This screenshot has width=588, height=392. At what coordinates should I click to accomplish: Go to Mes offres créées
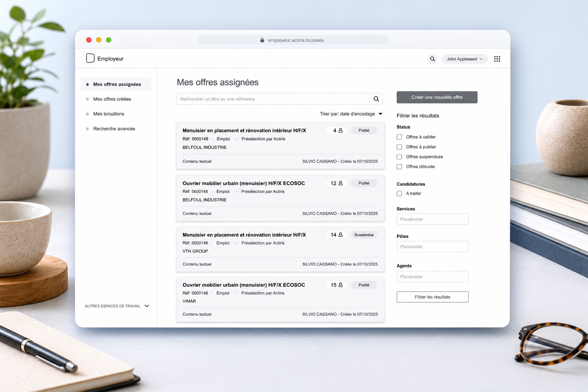tap(112, 99)
